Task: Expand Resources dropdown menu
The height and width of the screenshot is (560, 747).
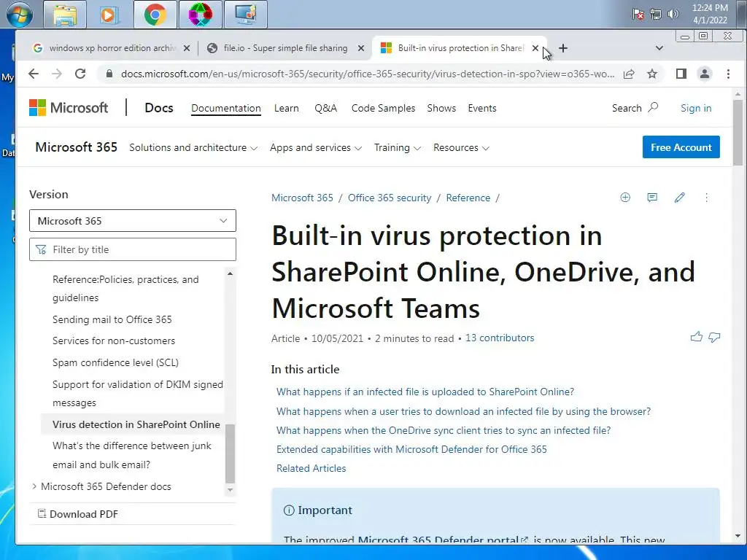Action: click(x=461, y=147)
